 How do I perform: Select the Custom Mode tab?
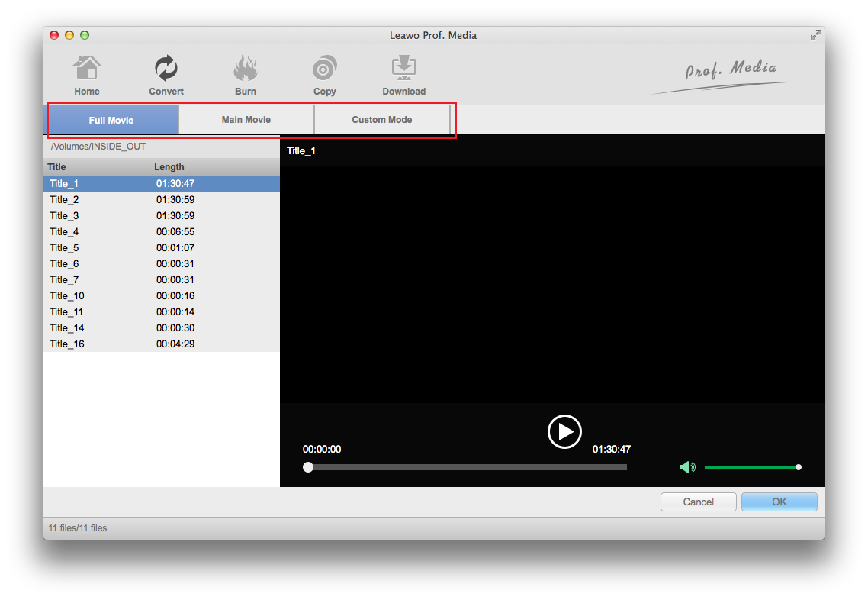coord(381,120)
